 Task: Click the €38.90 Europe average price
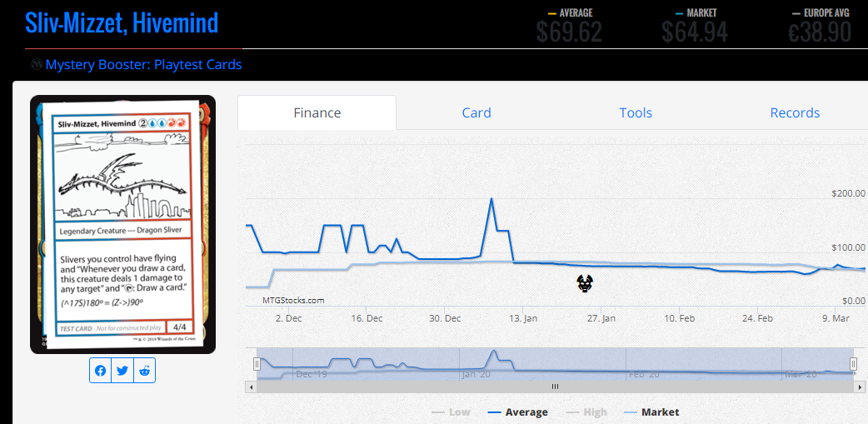820,32
